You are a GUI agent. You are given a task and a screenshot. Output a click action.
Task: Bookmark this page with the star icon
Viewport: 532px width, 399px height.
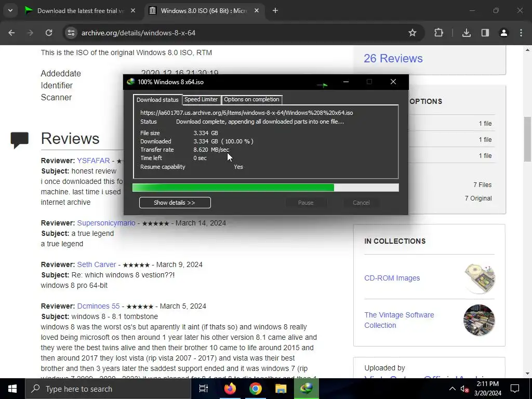pos(412,33)
